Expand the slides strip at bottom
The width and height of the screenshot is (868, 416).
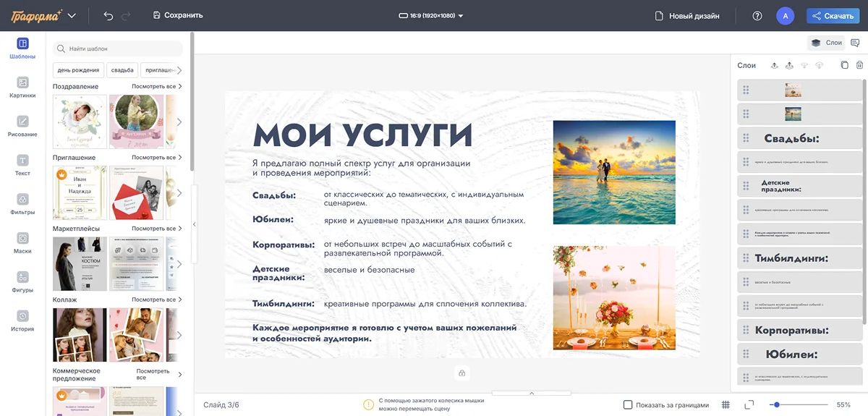click(x=532, y=394)
